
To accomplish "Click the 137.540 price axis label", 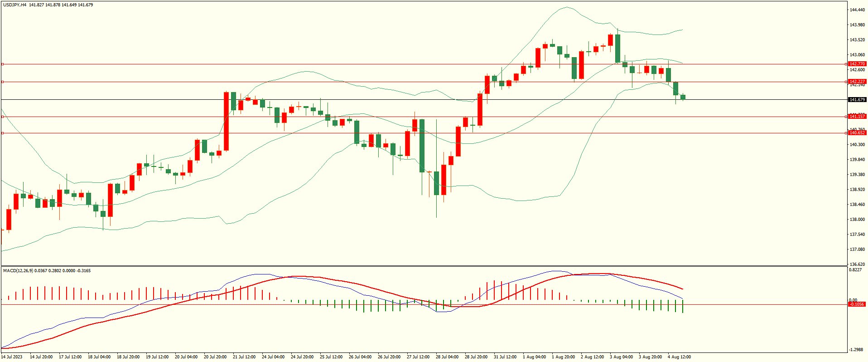I will click(x=857, y=235).
